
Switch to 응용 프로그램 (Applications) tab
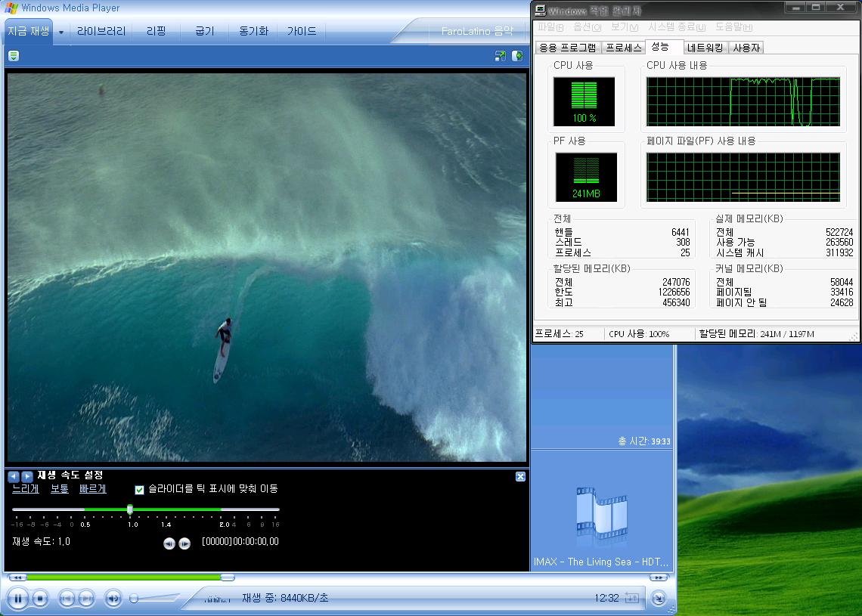[x=567, y=48]
